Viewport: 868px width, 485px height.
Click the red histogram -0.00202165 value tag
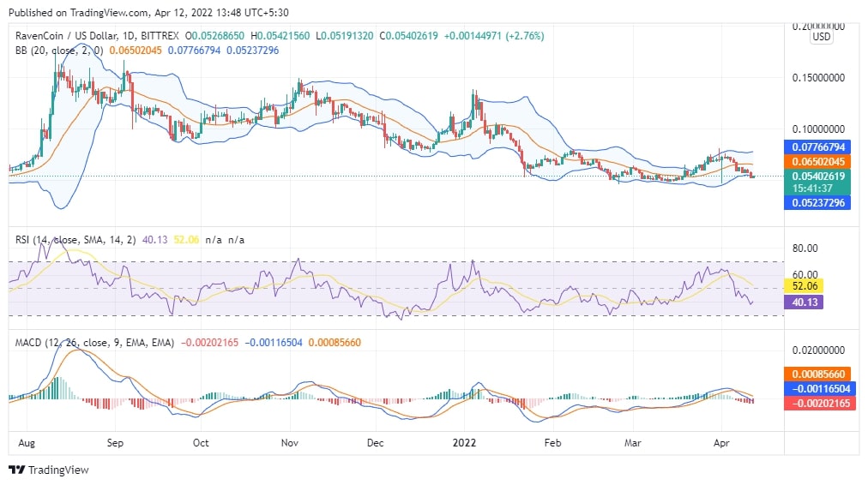820,403
